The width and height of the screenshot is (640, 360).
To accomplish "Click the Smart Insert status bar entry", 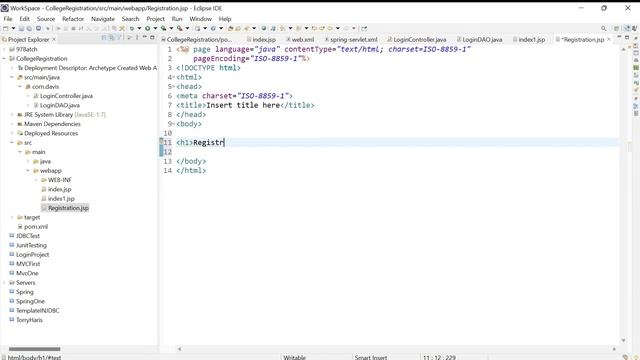I will coord(371,357).
